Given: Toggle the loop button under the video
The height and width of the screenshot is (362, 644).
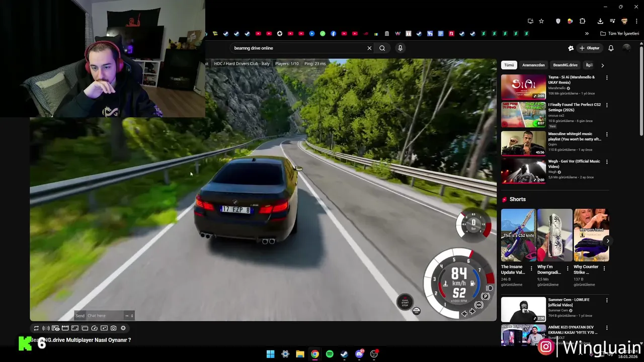Looking at the screenshot, I should (36, 328).
